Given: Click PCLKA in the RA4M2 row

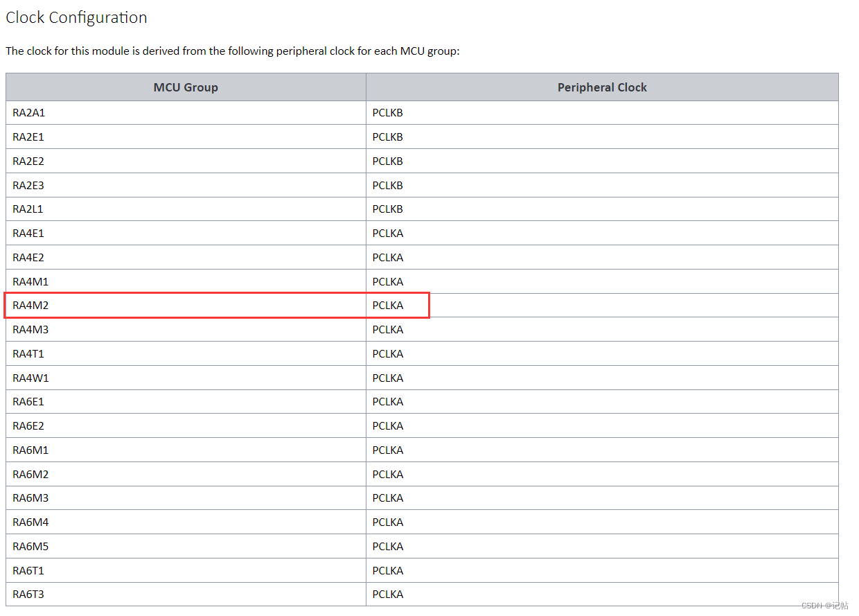Looking at the screenshot, I should 388,305.
